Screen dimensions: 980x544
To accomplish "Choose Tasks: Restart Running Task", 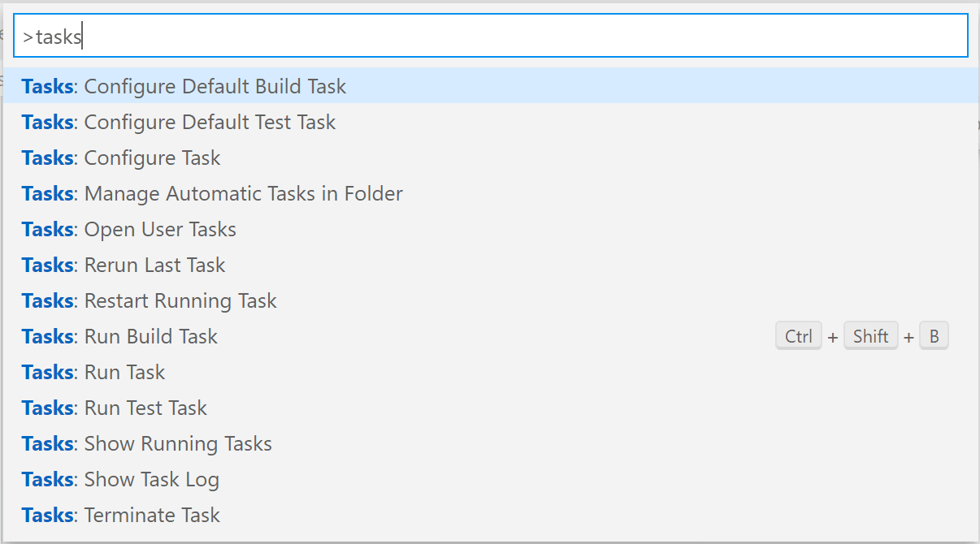I will tap(149, 300).
